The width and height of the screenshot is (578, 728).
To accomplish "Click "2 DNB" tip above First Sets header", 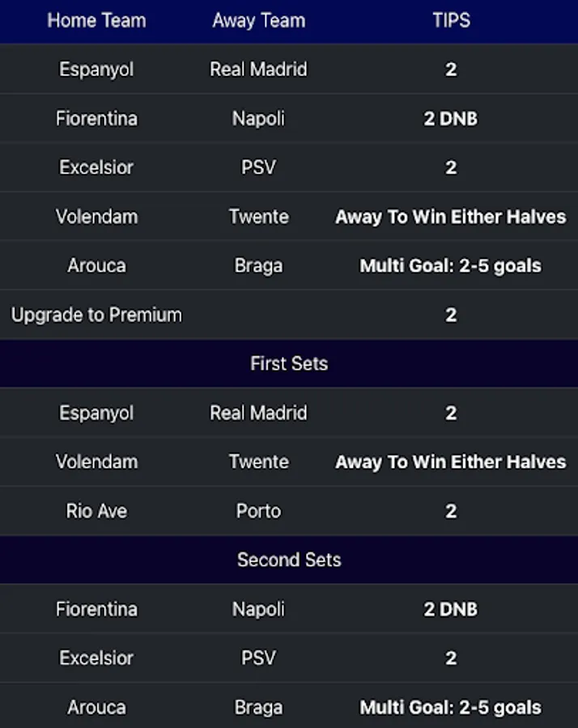I will pos(451,119).
